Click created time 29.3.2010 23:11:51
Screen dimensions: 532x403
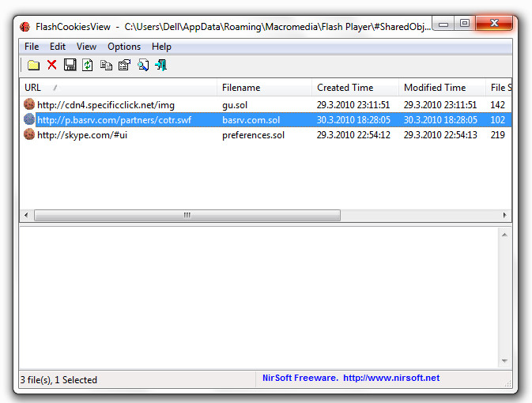pos(353,105)
